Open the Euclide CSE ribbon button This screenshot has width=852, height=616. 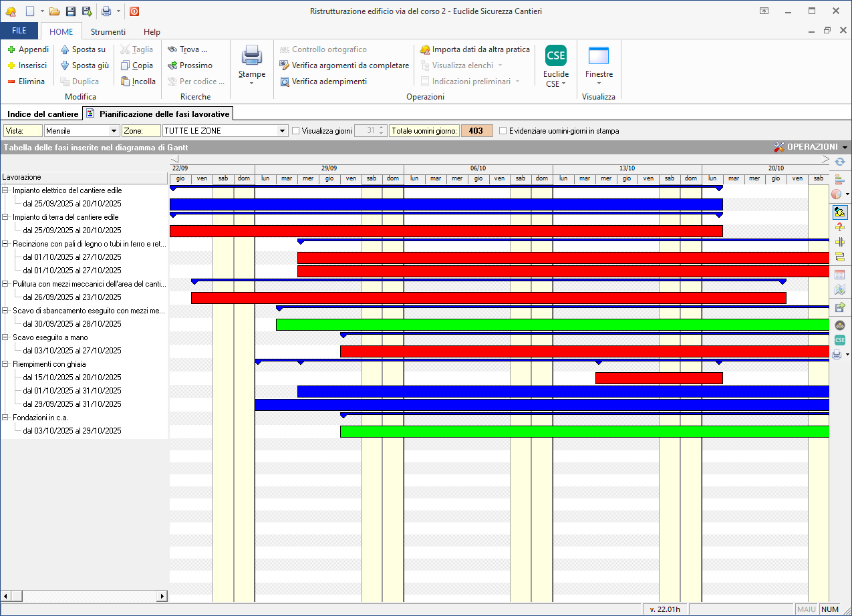click(555, 66)
